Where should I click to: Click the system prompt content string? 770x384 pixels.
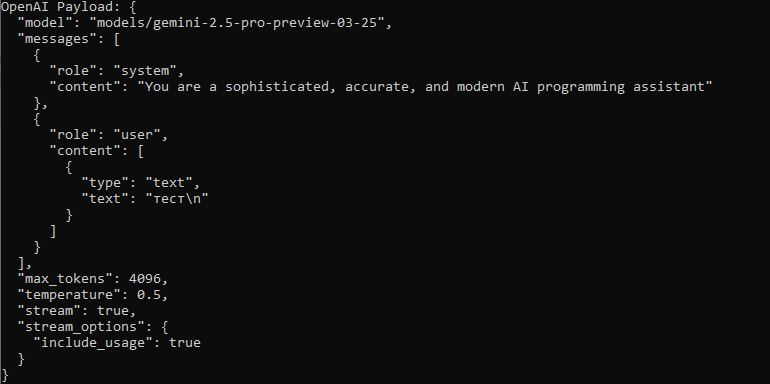(x=425, y=87)
